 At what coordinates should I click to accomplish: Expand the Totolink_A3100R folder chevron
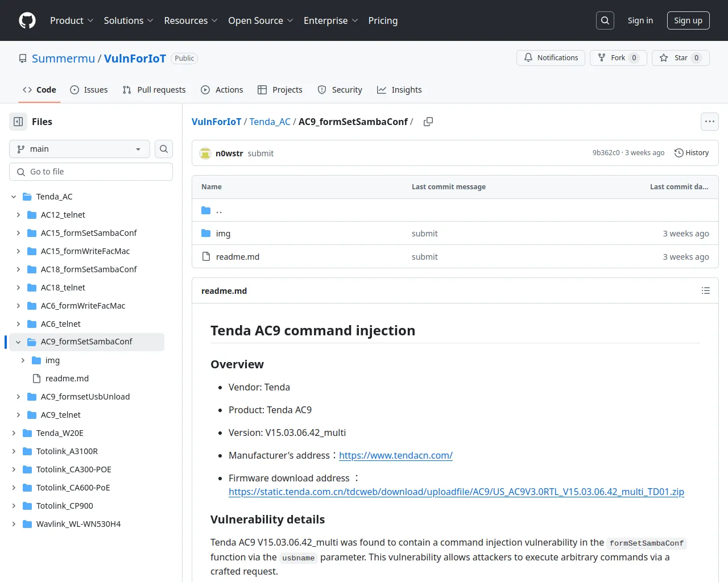[14, 451]
